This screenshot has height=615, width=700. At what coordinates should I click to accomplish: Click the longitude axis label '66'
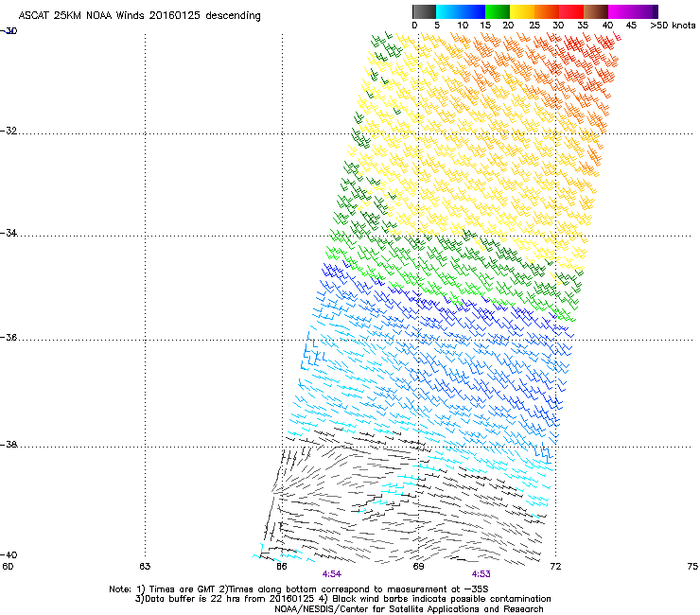coord(281,567)
